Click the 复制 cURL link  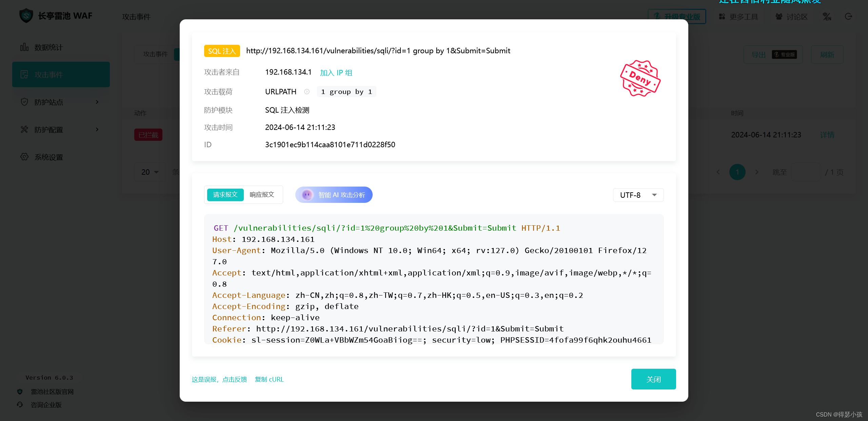click(x=269, y=379)
